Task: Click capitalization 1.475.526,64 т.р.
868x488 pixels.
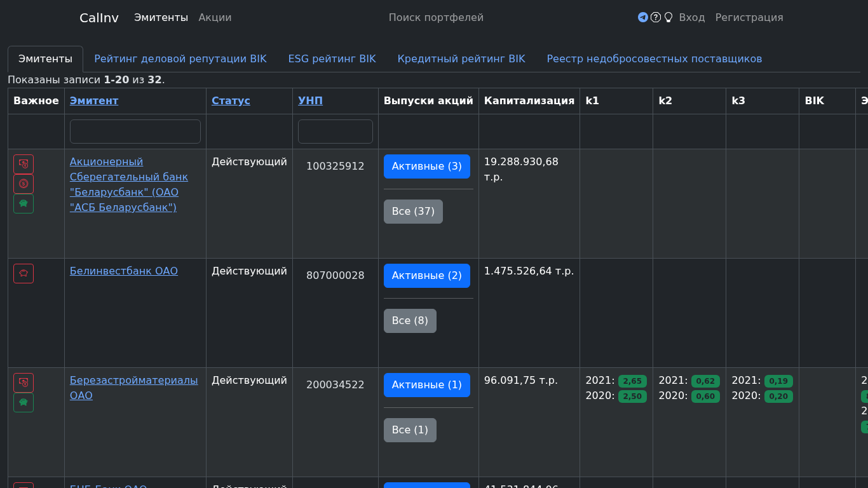Action: pyautogui.click(x=529, y=271)
